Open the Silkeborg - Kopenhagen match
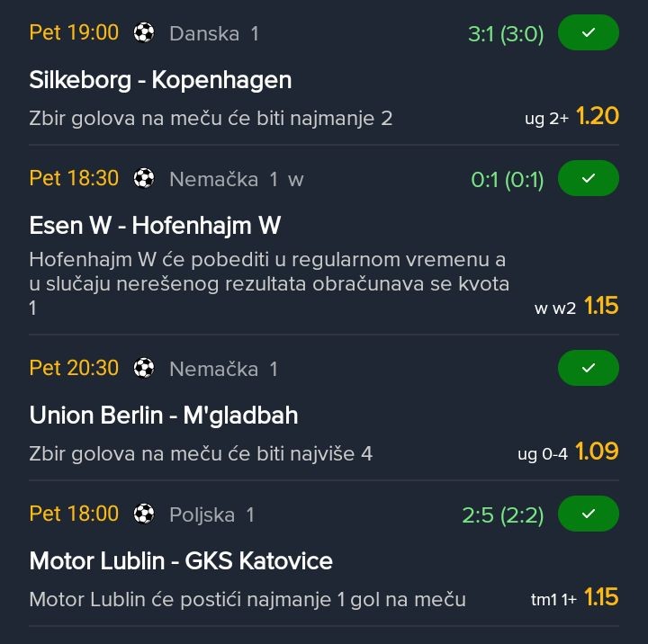Image resolution: width=648 pixels, height=644 pixels. (x=160, y=80)
